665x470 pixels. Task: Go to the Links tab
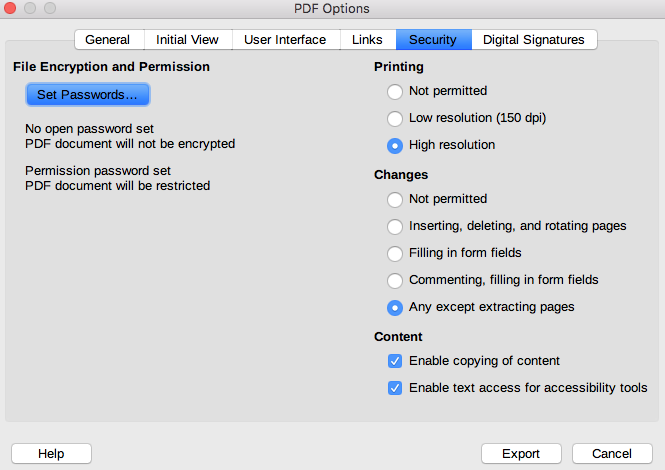(x=367, y=40)
